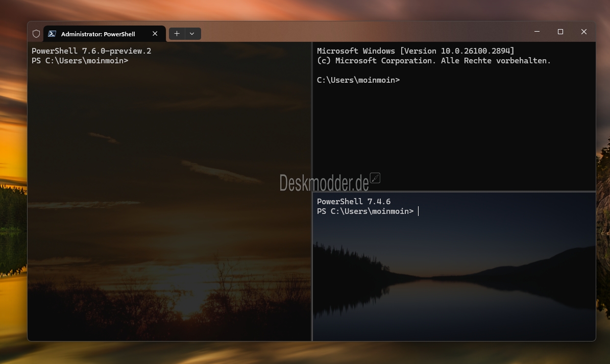The height and width of the screenshot is (364, 610).
Task: Focus the PowerShell 7.4.6 pane prompt
Action: click(365, 211)
